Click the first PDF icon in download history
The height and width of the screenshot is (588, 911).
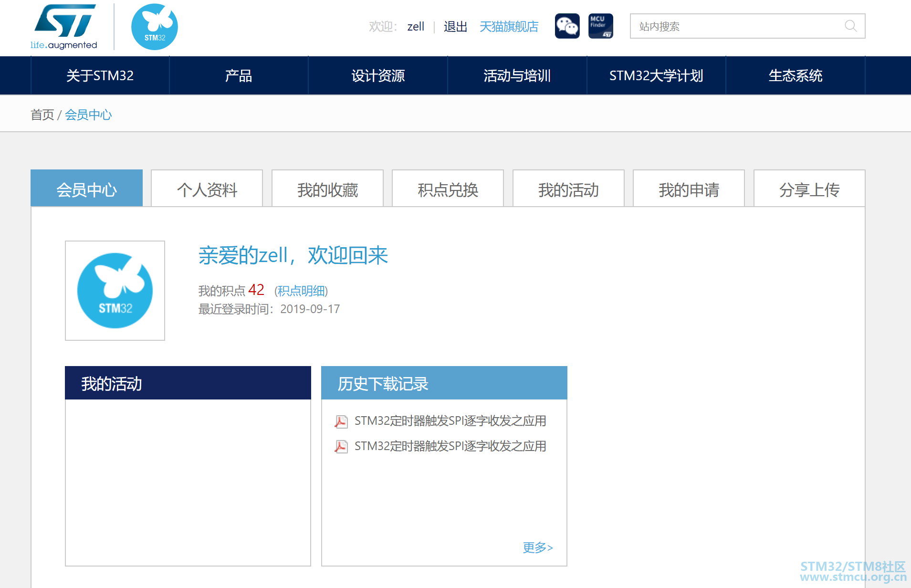point(341,421)
